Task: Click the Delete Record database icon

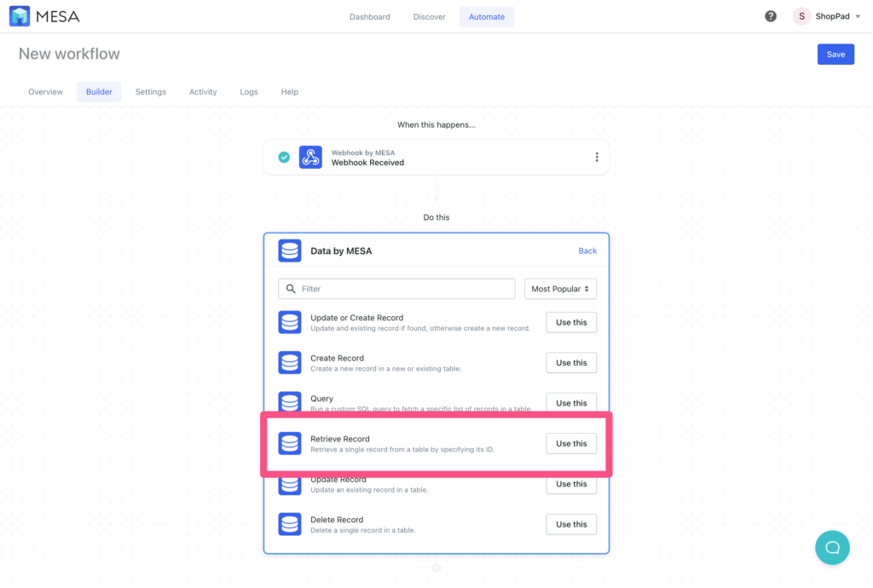Action: click(290, 524)
